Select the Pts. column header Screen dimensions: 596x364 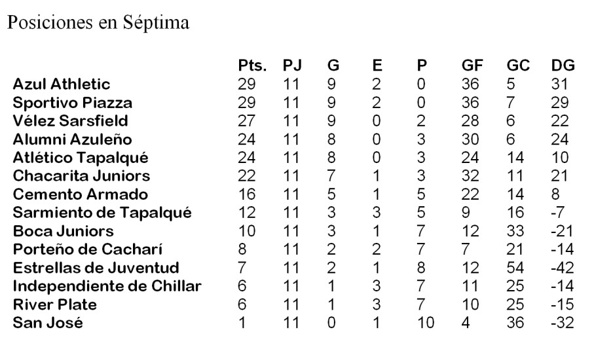click(x=253, y=65)
